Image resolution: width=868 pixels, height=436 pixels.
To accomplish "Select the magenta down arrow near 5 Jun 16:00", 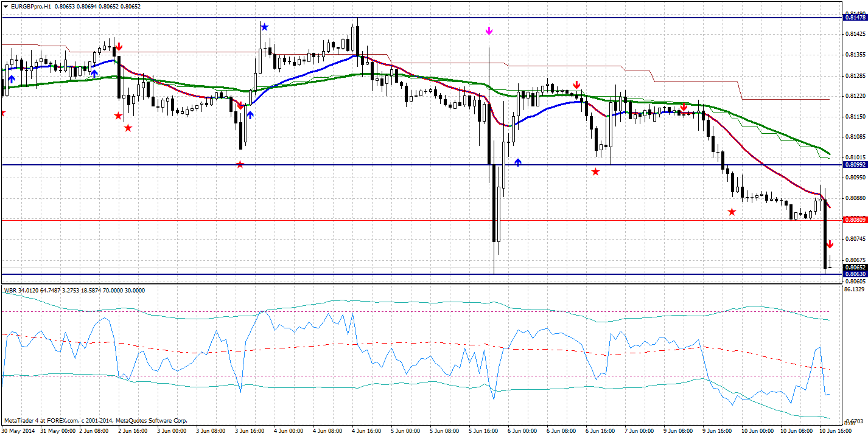I will (x=488, y=29).
